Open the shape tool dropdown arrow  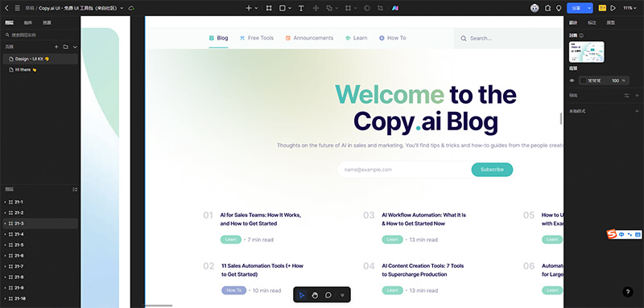pyautogui.click(x=290, y=8)
